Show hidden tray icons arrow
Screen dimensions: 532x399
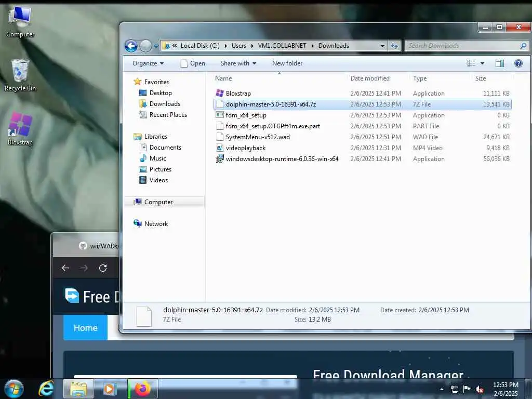tap(442, 389)
